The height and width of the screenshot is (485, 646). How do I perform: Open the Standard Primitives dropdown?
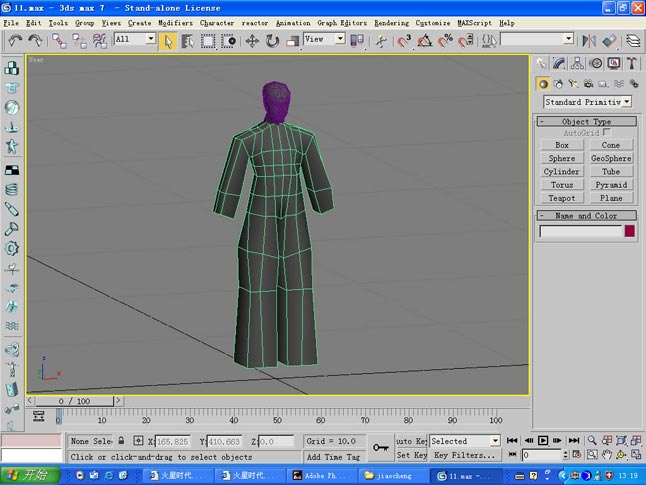587,102
